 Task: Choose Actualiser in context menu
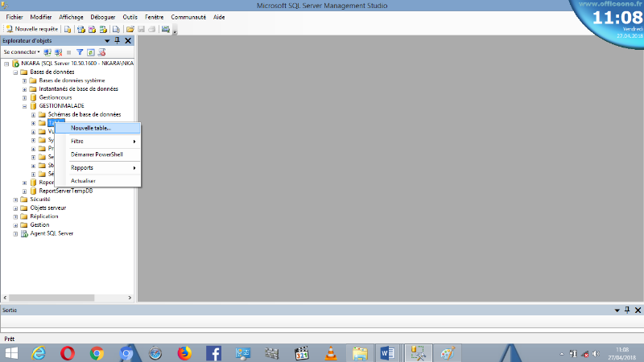(x=97, y=181)
